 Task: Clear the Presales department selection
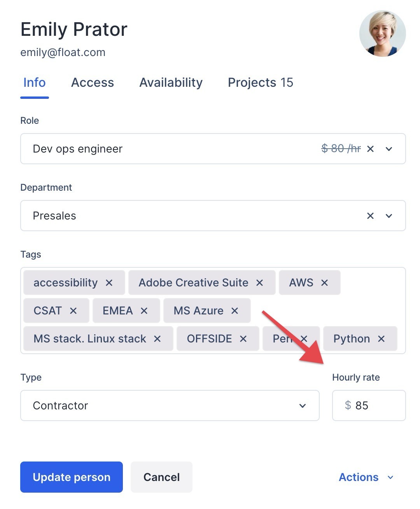pos(371,216)
